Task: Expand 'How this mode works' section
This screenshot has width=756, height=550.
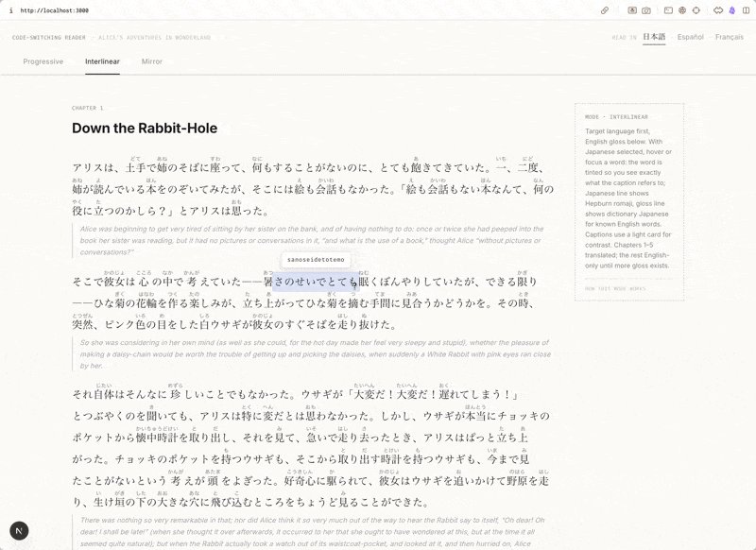Action: [615, 289]
